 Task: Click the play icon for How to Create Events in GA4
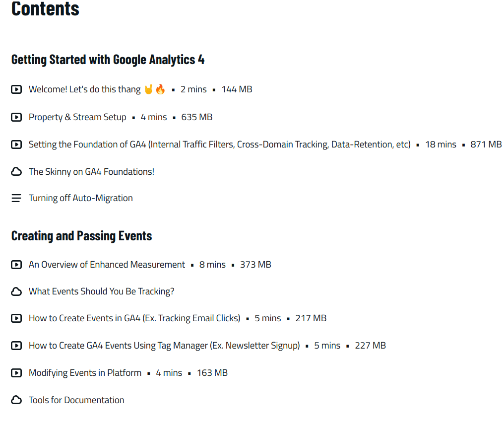(16, 318)
